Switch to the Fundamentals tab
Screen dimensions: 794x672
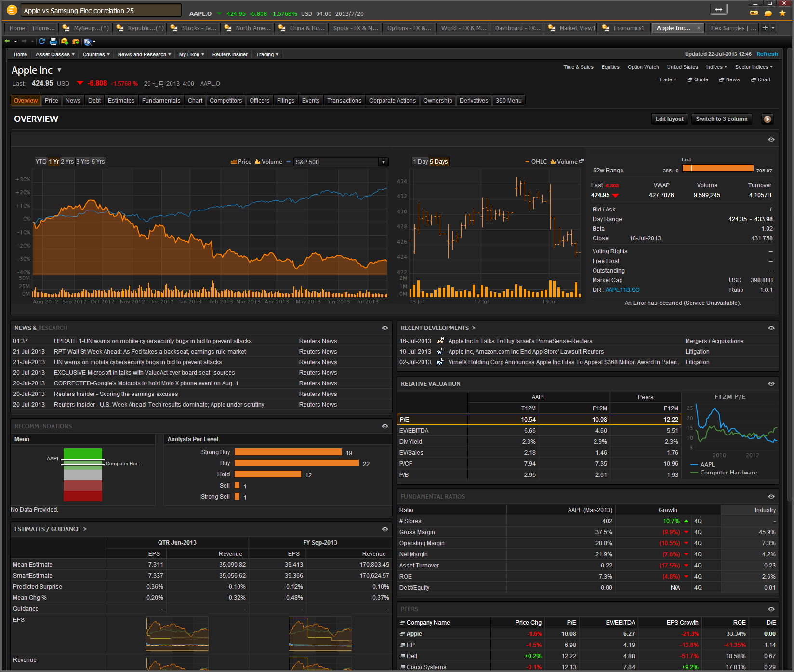pos(161,101)
